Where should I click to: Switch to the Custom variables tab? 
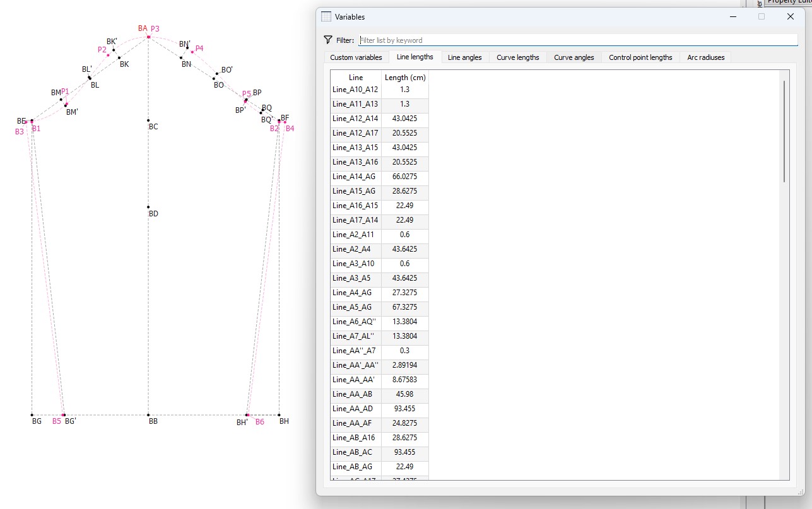356,57
